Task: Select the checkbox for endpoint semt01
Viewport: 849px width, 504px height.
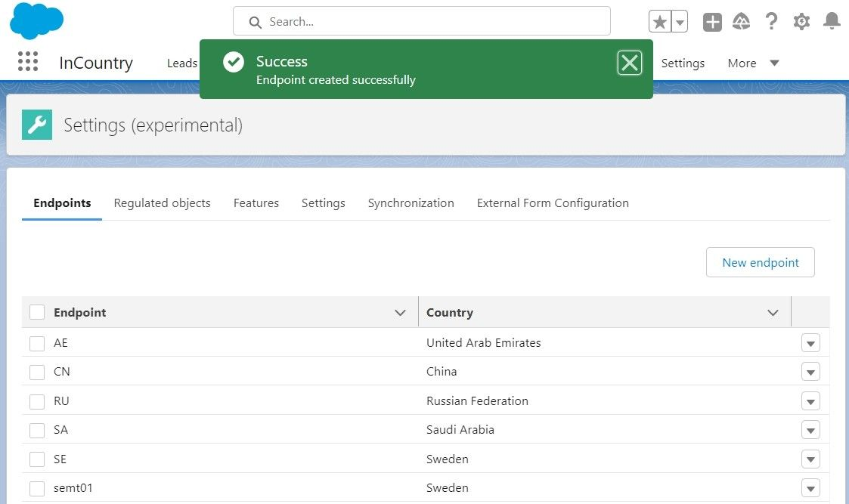Action: click(x=36, y=488)
